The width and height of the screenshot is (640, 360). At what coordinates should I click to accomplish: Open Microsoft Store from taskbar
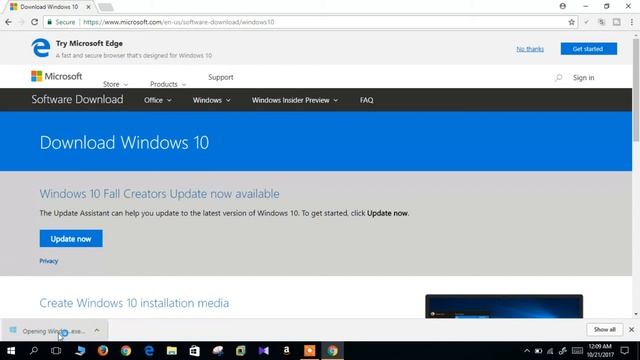pos(195,351)
